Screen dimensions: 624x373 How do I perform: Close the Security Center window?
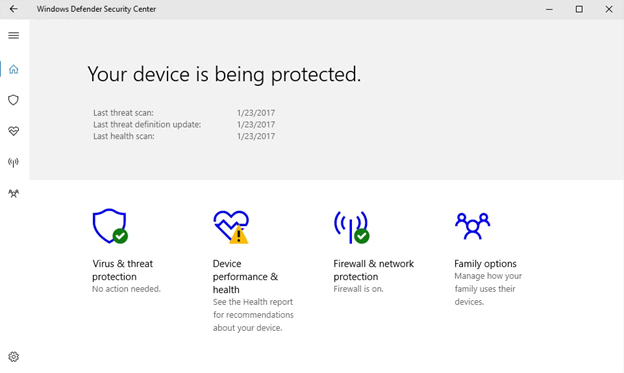coord(609,9)
